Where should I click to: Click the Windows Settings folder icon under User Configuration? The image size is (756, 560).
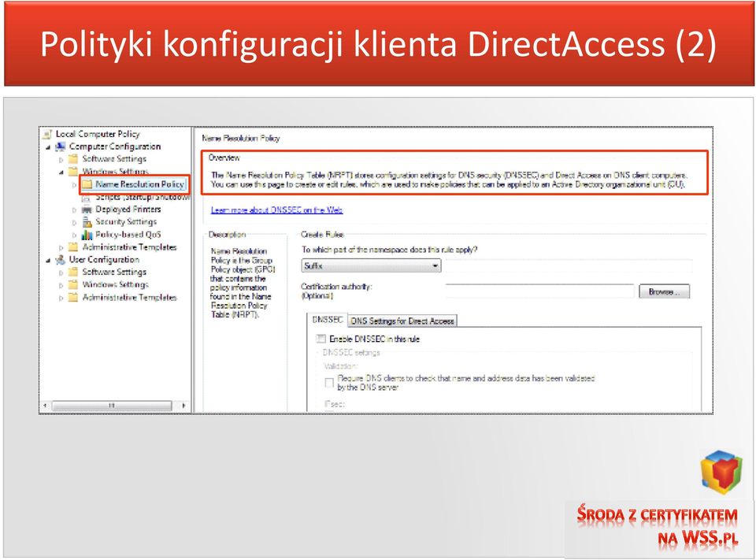73,284
